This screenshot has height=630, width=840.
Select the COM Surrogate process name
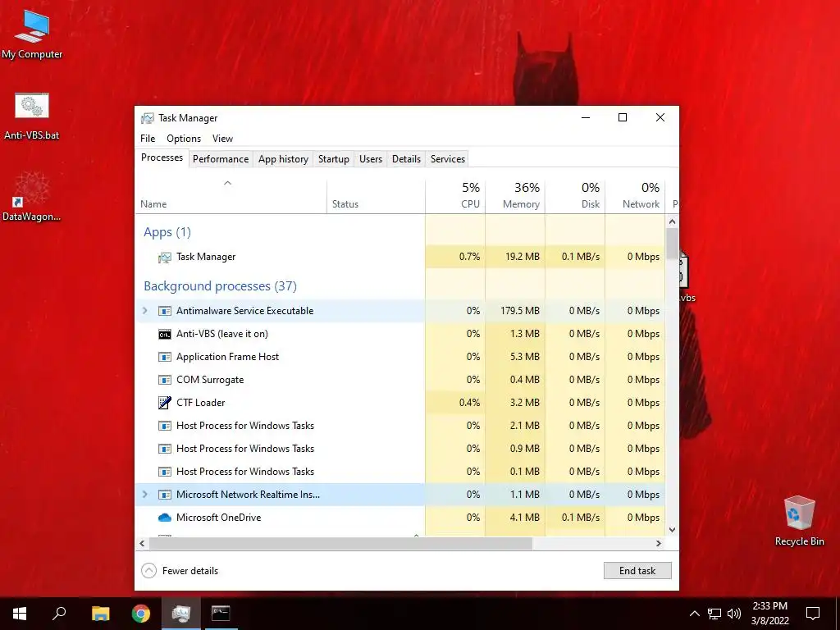pyautogui.click(x=210, y=380)
